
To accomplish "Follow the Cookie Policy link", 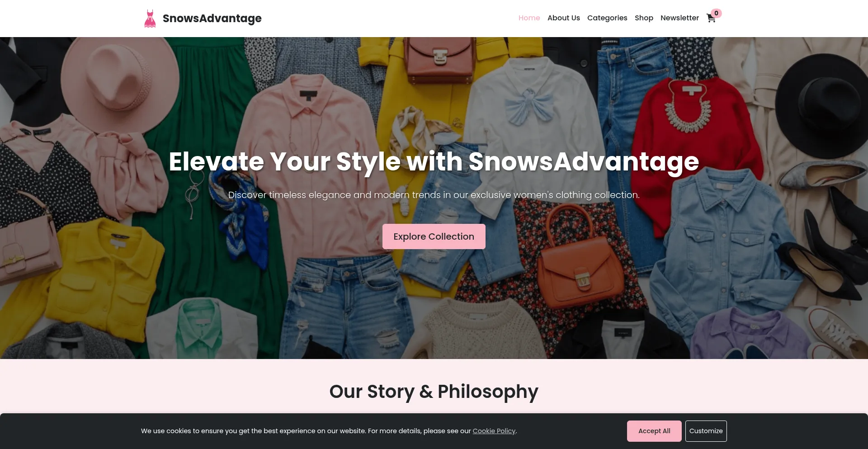I will (x=494, y=431).
